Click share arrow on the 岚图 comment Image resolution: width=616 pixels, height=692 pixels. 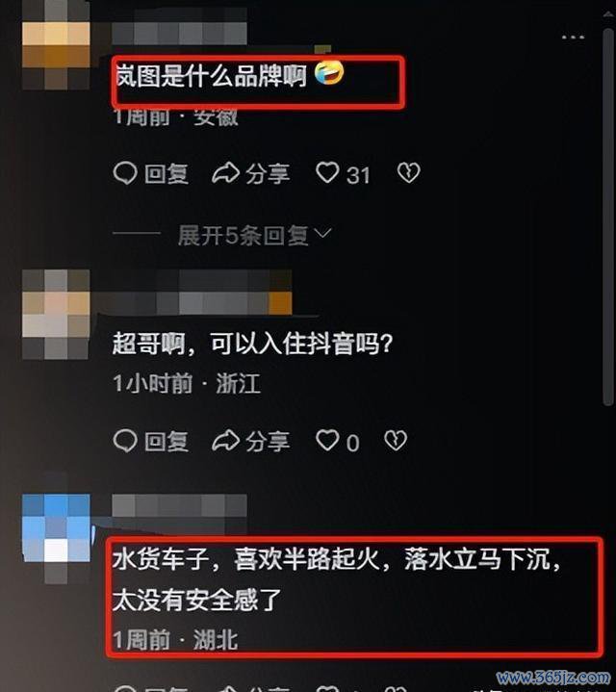click(225, 173)
